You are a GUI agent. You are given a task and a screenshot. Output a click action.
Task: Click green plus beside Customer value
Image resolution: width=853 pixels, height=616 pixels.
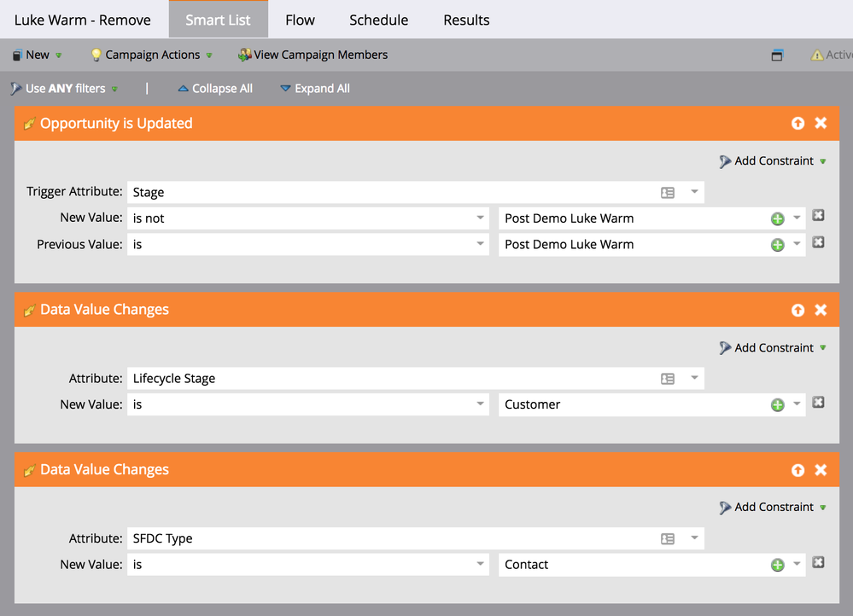coord(777,405)
